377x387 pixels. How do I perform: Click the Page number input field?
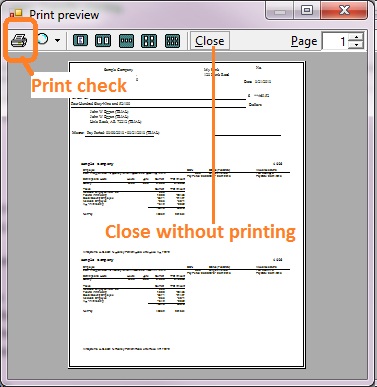335,41
